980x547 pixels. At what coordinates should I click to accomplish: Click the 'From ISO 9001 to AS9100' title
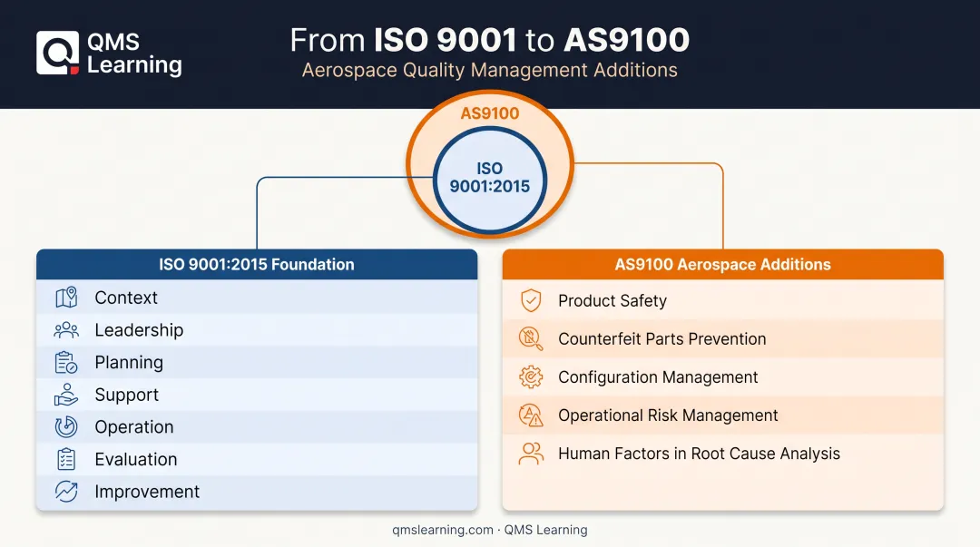(x=490, y=40)
